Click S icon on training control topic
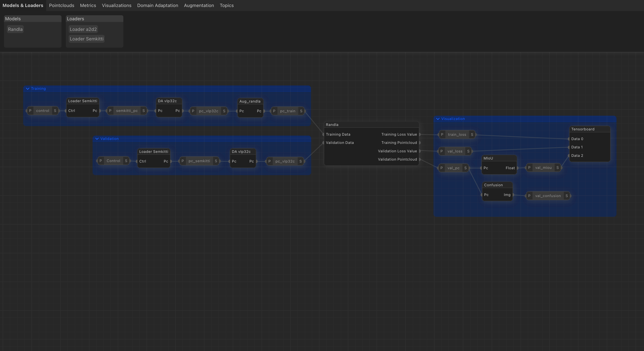The image size is (644, 351). point(55,111)
